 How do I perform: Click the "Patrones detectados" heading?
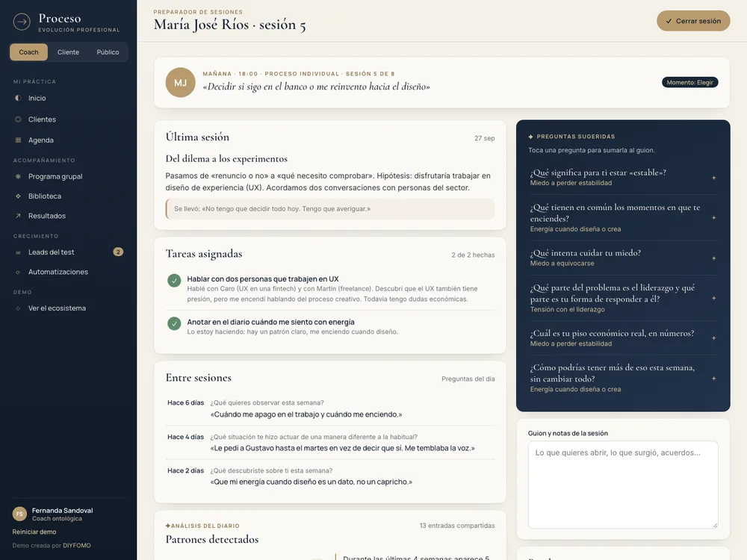[212, 540]
